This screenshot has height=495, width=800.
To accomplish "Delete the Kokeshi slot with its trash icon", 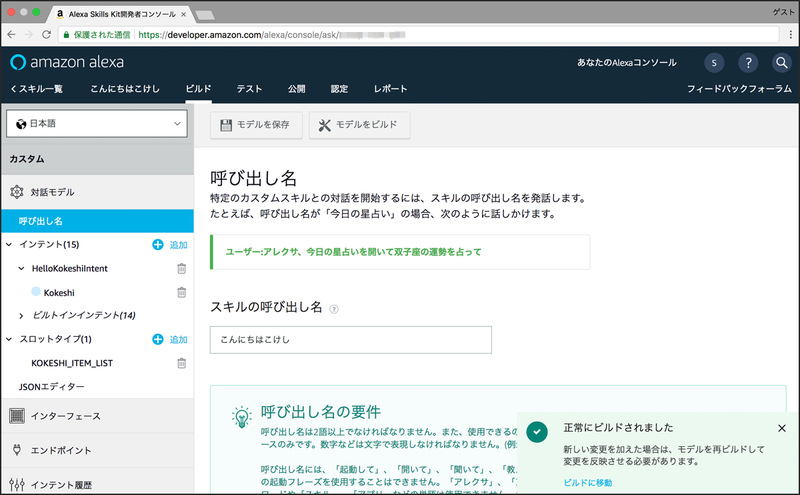I will (x=182, y=292).
